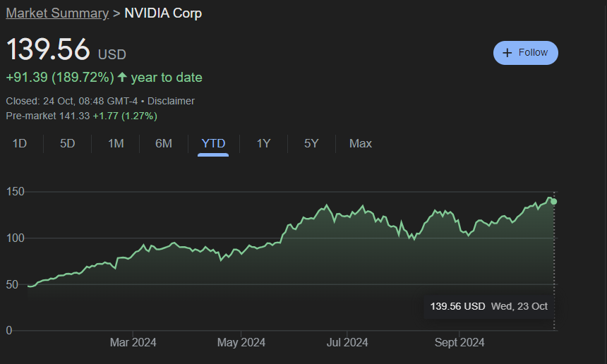607x364 pixels.
Task: Click the 50 y-axis label
Action: pyautogui.click(x=12, y=285)
